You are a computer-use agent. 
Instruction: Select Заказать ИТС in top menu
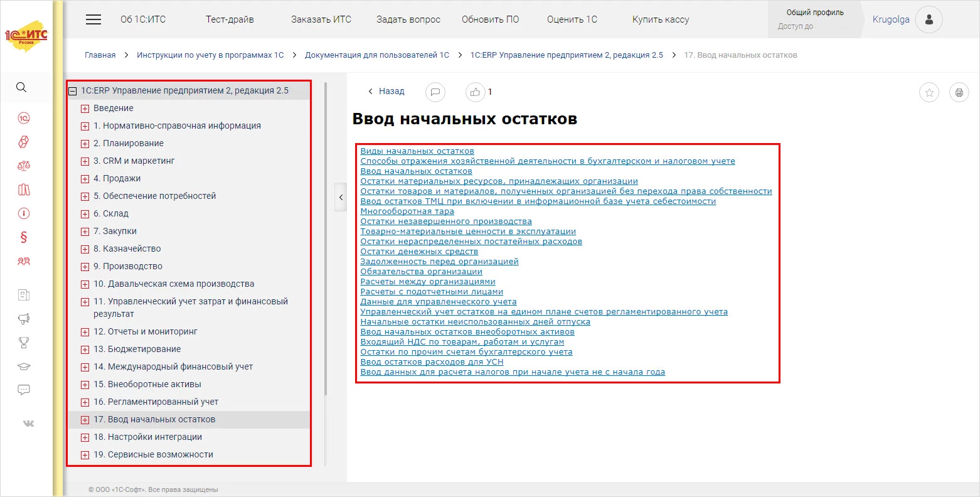pyautogui.click(x=321, y=19)
